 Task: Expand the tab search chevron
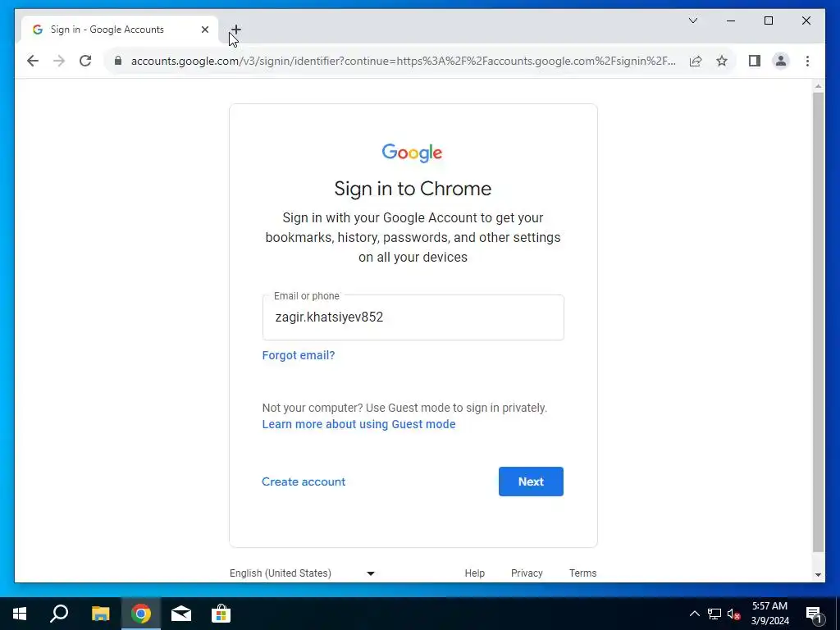692,21
